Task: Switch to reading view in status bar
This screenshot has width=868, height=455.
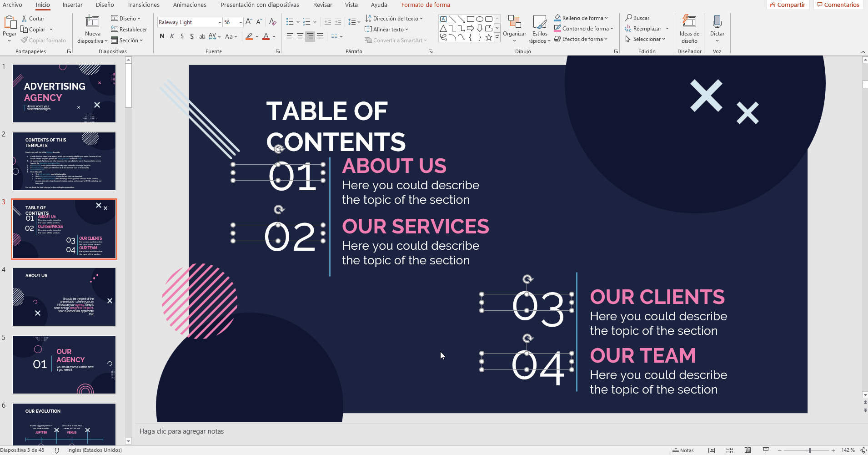Action: pos(748,450)
